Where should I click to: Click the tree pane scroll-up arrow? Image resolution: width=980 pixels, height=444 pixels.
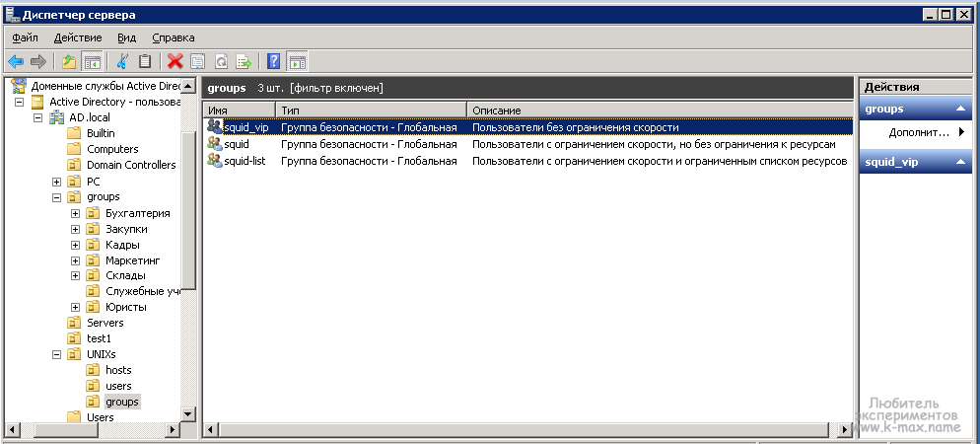188,86
